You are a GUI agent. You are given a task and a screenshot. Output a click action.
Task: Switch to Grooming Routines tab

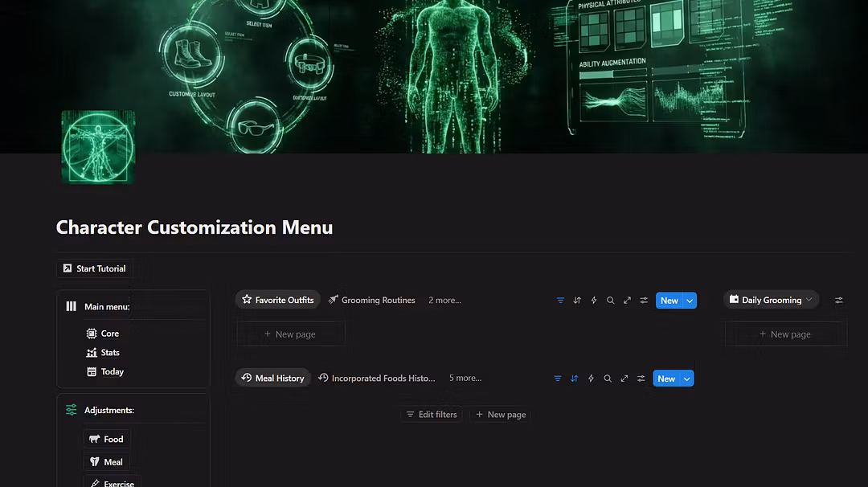[371, 300]
